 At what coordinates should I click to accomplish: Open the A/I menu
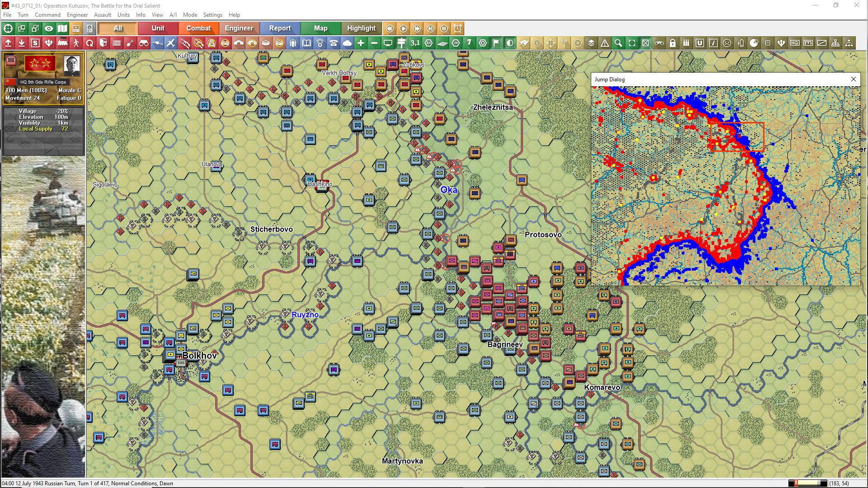[173, 15]
